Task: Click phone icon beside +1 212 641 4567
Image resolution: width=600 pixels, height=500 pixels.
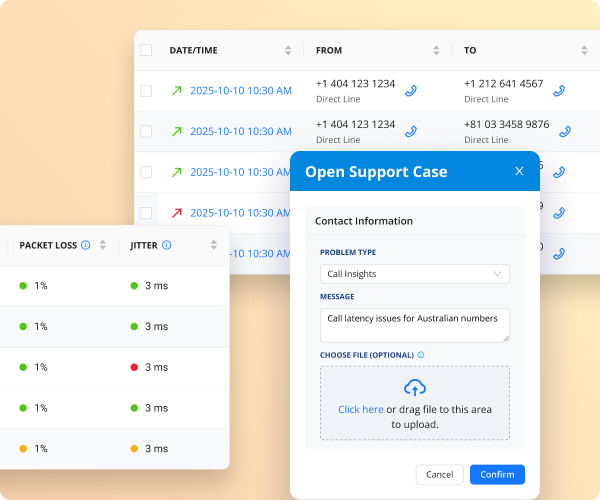Action: (559, 91)
